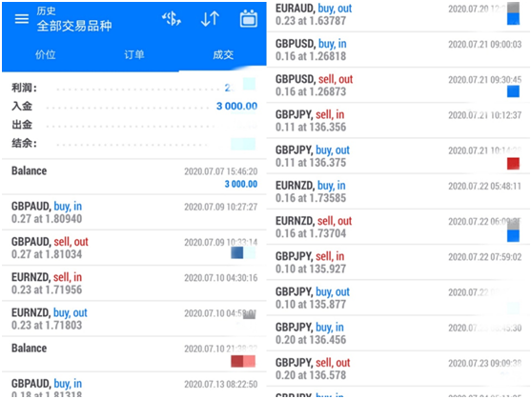Screen dimensions: 532x399
Task: Tap timestamp 2020.07.10 04:30:16
Action: coord(221,278)
